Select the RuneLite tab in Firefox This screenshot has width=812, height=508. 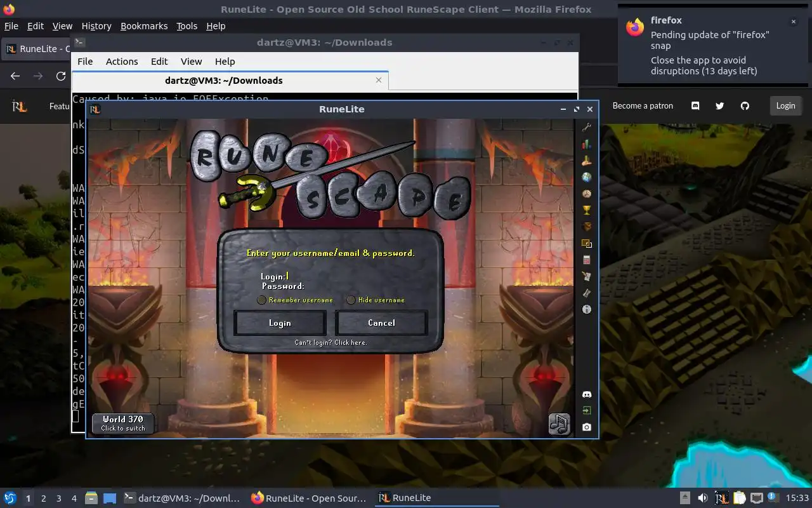click(x=37, y=49)
